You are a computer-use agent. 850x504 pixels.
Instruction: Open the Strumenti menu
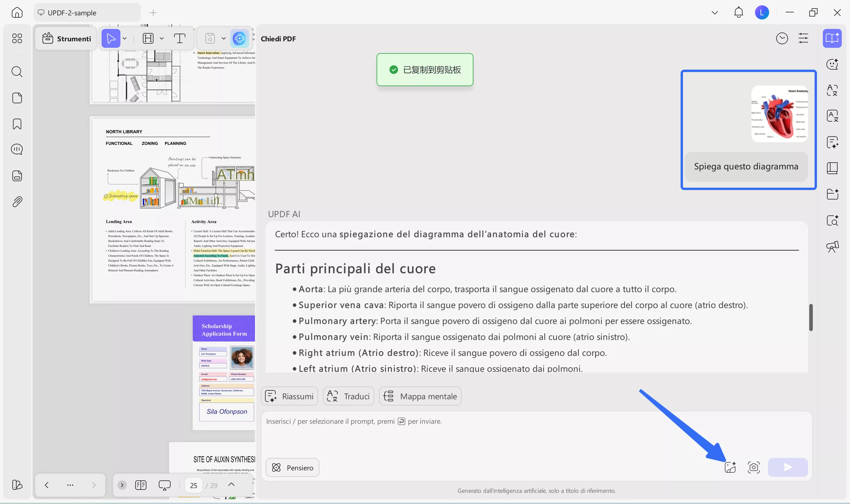point(67,39)
